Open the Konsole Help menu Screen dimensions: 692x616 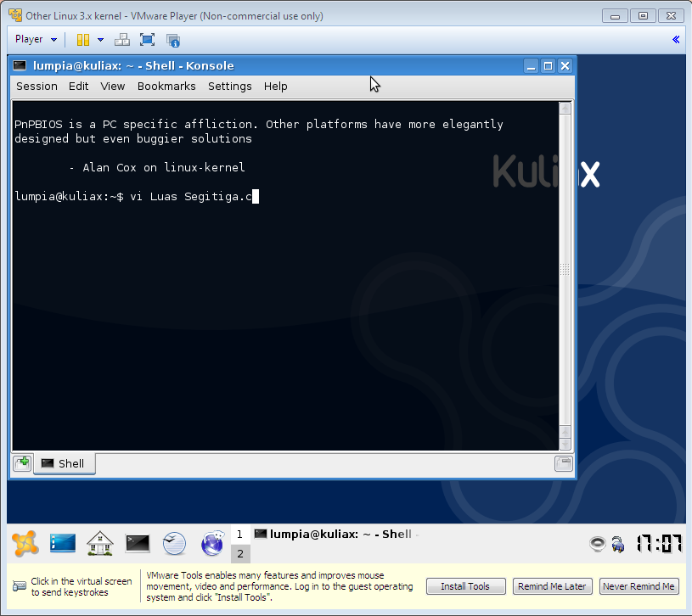(x=275, y=87)
